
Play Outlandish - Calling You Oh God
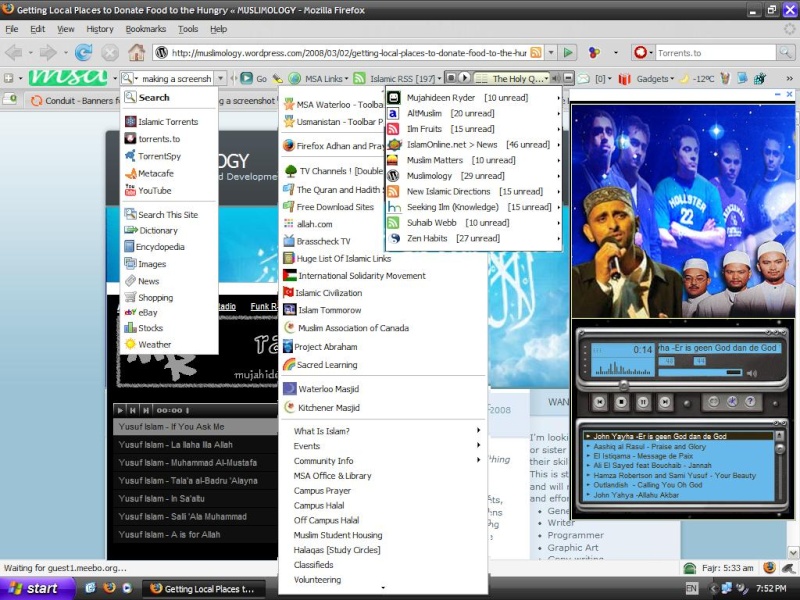(x=647, y=485)
